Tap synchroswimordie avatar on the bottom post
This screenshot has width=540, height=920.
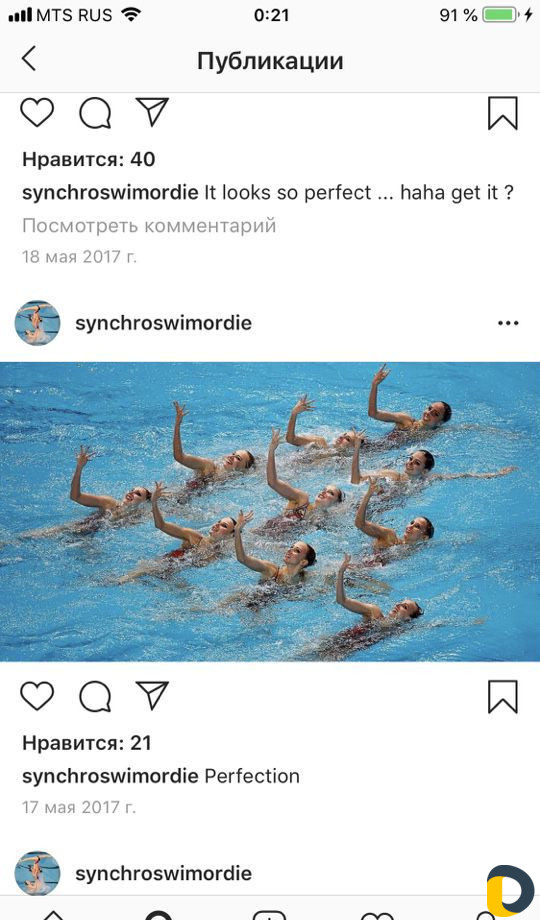(38, 873)
